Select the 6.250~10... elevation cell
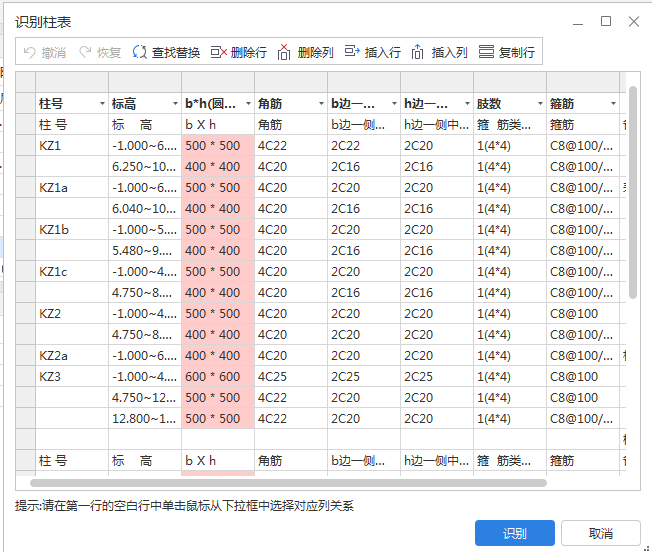Viewport: 652px width, 552px height. pos(145,167)
